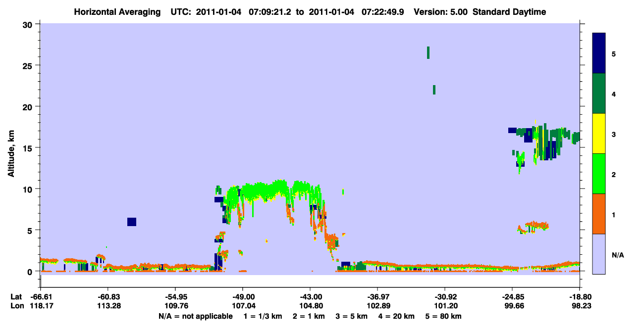Click the 'Lon' row label
The width and height of the screenshot is (644, 330).
point(17,306)
